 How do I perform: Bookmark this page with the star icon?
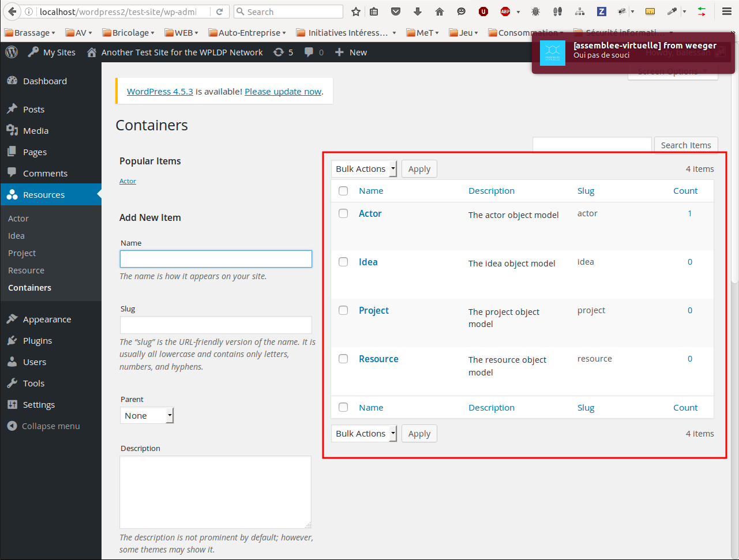[x=356, y=12]
